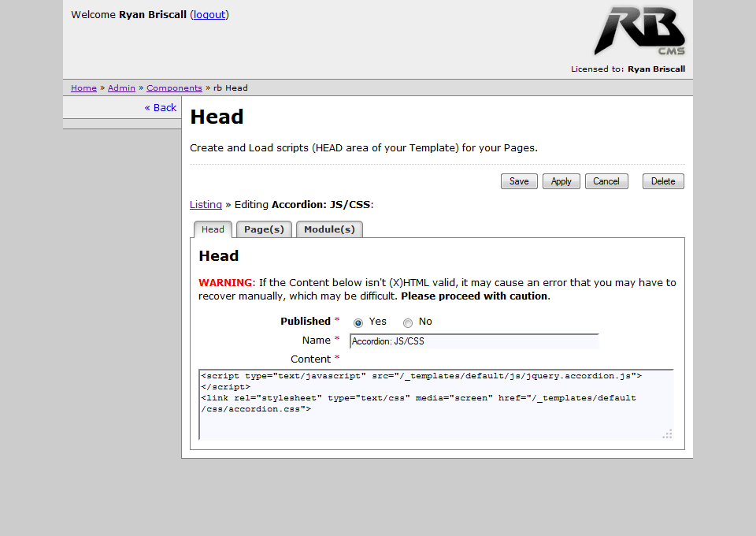The height and width of the screenshot is (536, 756).
Task: Click the Apply button
Action: point(561,181)
